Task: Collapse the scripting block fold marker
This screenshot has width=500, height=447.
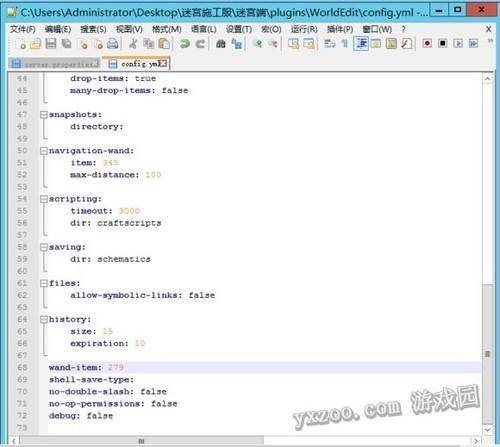Action: (x=44, y=199)
